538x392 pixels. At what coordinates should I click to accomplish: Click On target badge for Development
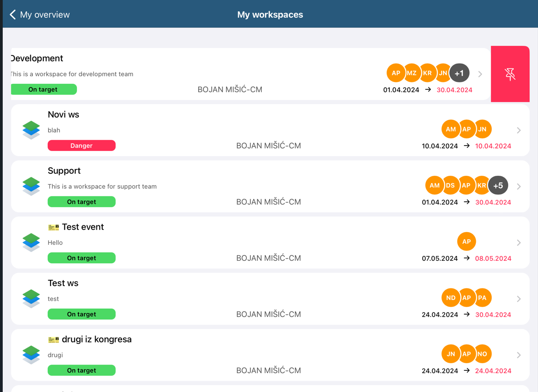coord(43,89)
